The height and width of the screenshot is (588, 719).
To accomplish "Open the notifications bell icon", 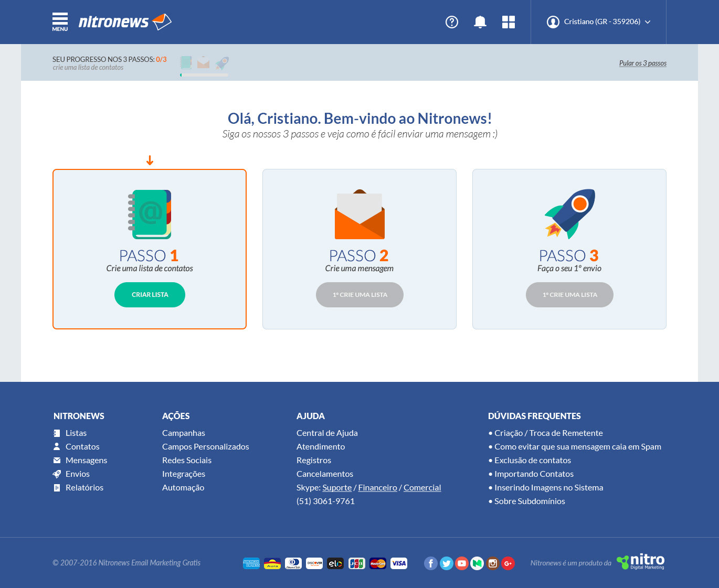I will pos(480,22).
